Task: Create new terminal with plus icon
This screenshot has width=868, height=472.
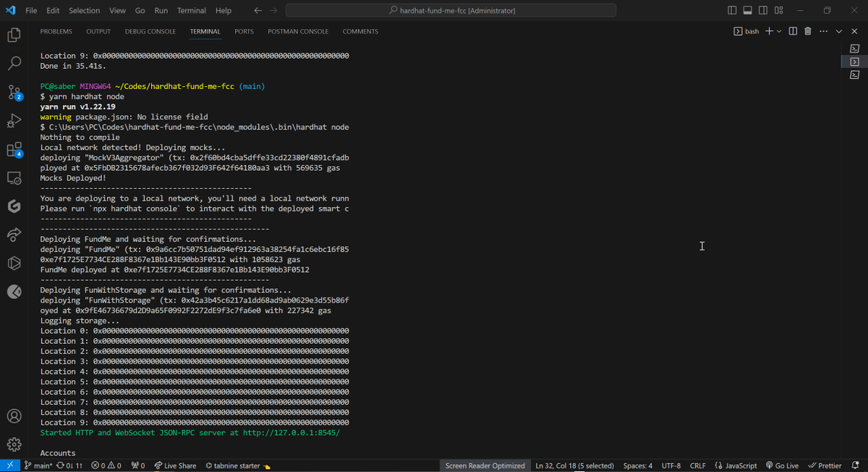Action: pyautogui.click(x=769, y=31)
